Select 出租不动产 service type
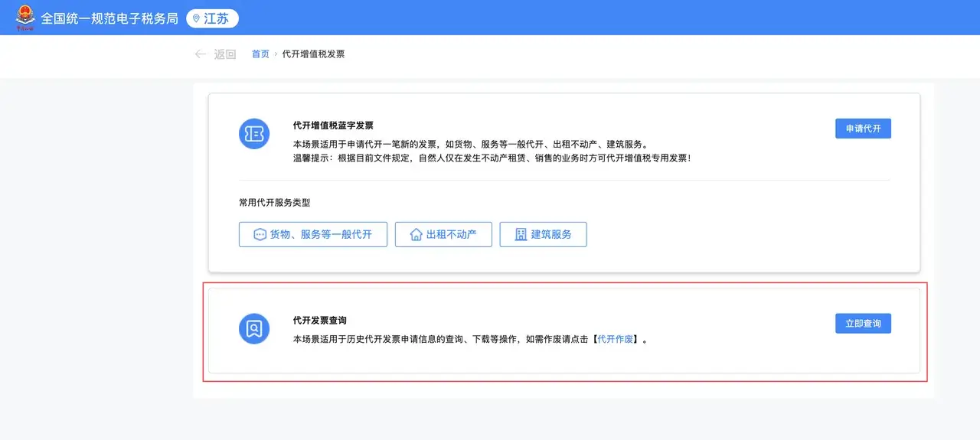Screen dimensions: 980x440 443,234
